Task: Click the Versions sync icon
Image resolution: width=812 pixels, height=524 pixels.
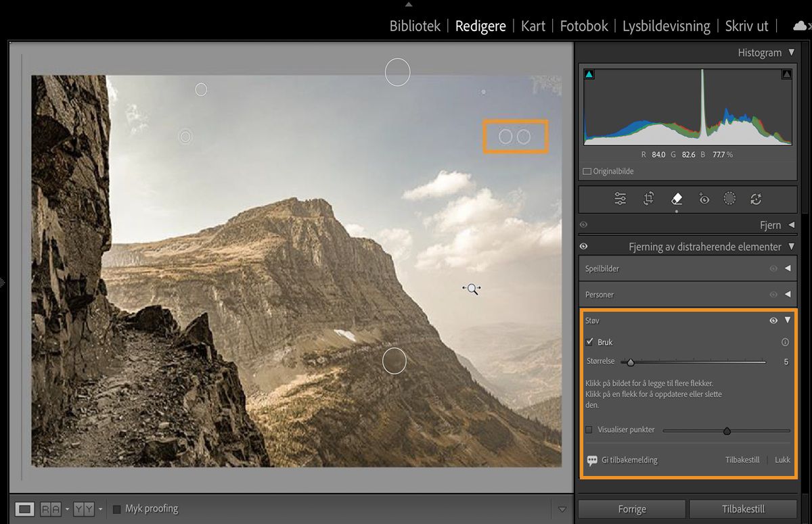Action: pyautogui.click(x=756, y=198)
